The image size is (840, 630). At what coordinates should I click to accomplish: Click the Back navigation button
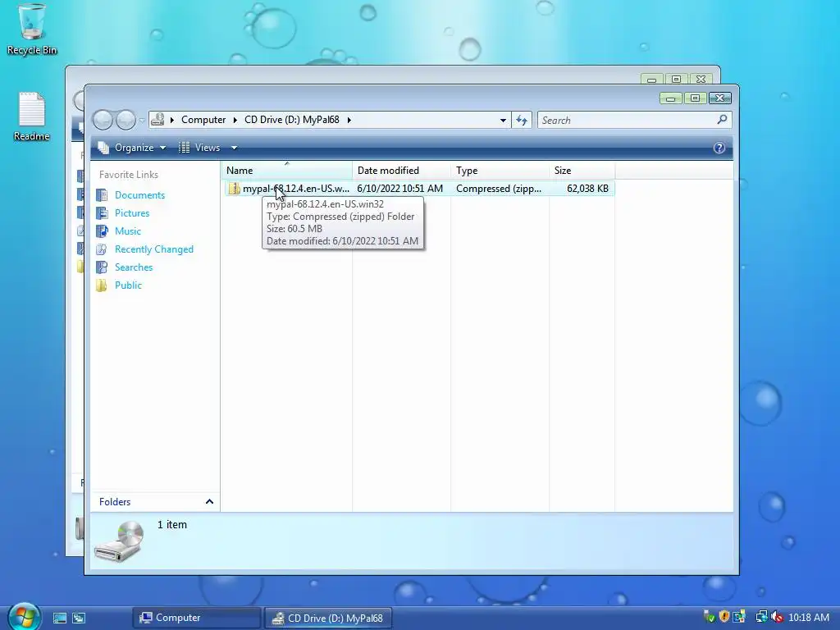[103, 120]
